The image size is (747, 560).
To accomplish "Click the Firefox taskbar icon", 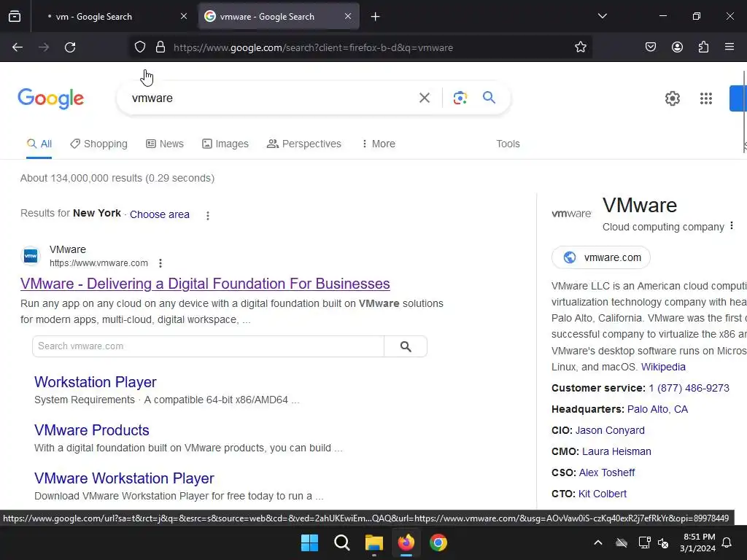I will 406,542.
